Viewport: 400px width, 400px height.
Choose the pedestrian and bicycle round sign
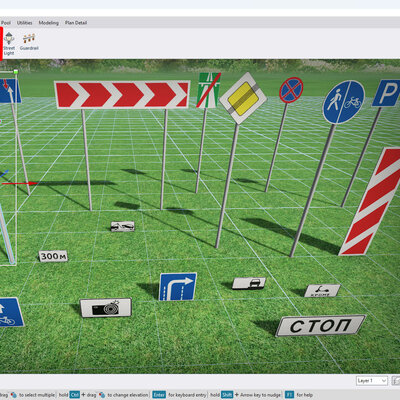click(344, 102)
